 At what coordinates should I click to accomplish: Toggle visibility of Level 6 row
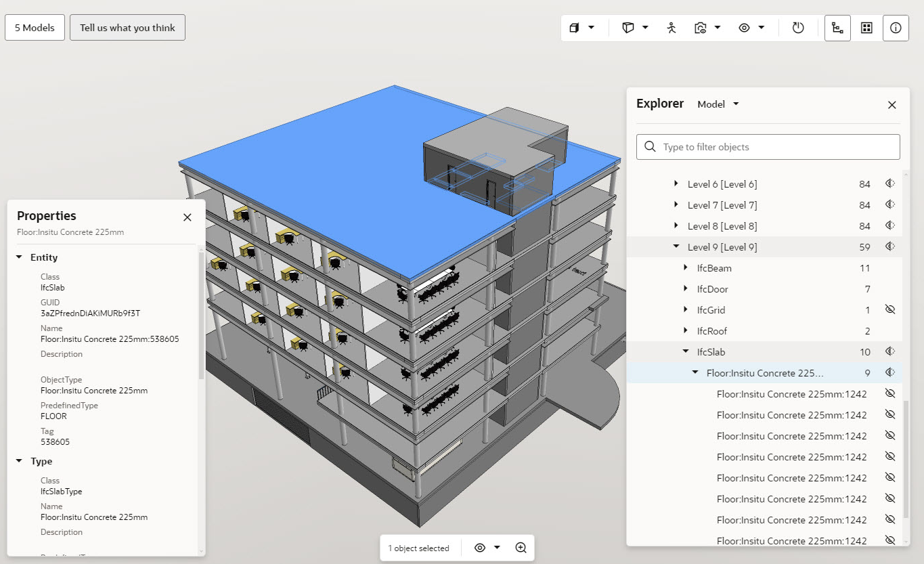click(890, 183)
